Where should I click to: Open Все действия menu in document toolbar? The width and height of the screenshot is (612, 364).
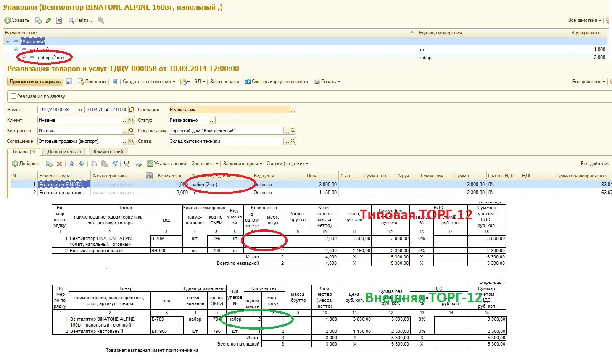click(x=589, y=82)
